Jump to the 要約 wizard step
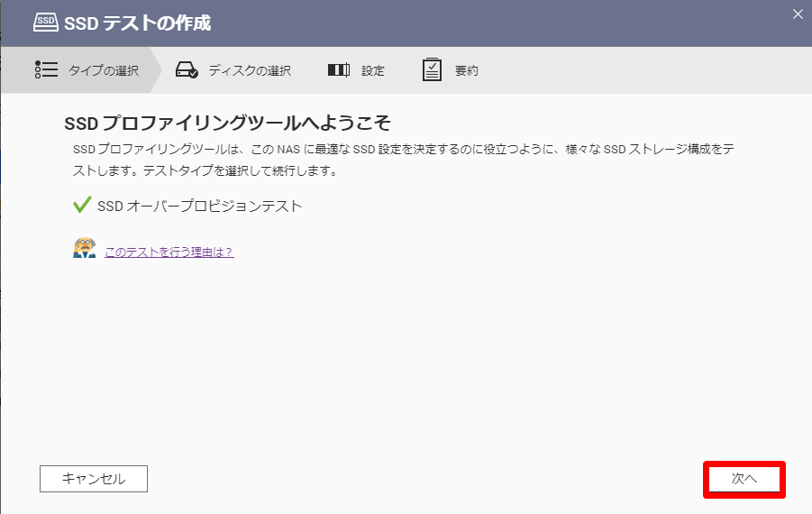 466,70
